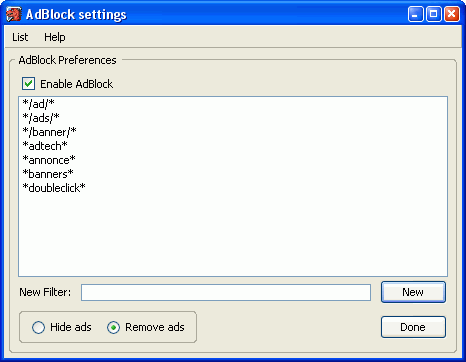Click the New button to add filter
The image size is (466, 362).
pos(413,292)
